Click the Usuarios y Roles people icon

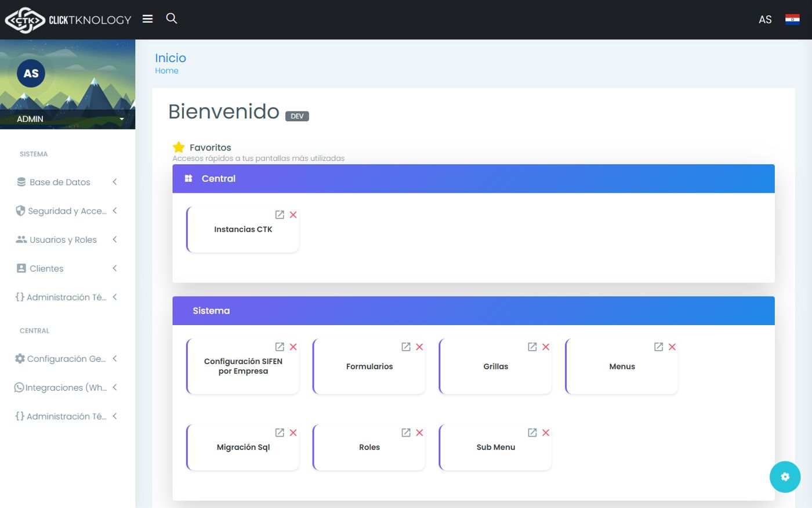pyautogui.click(x=21, y=239)
